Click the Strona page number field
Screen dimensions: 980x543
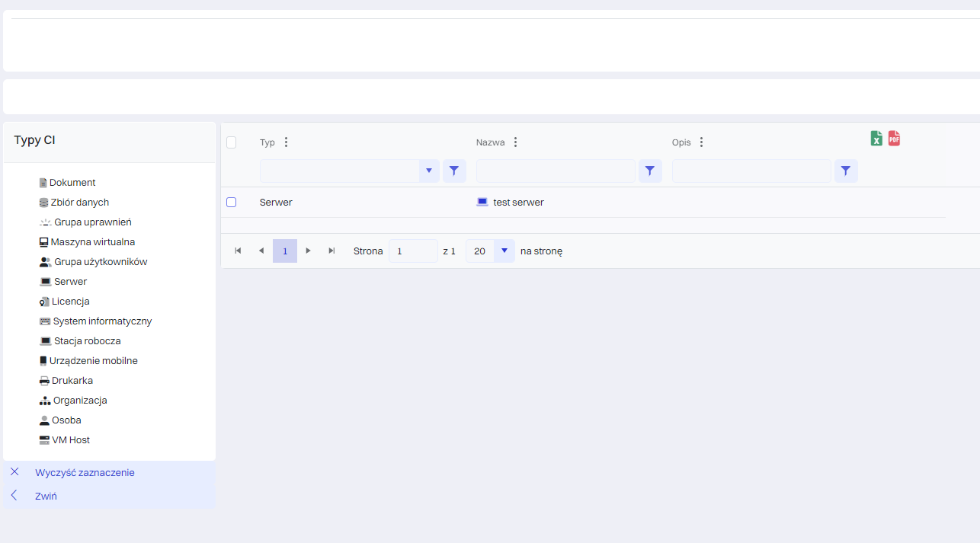coord(412,251)
